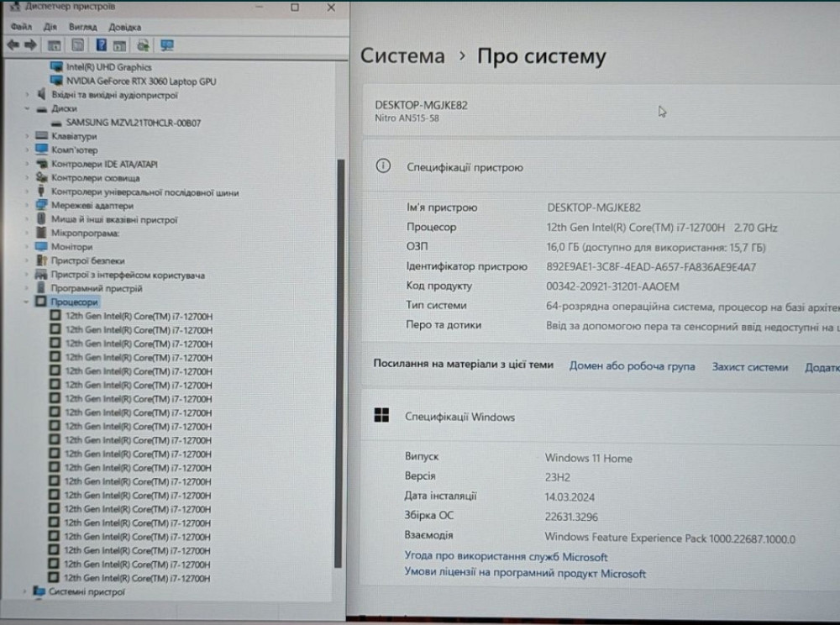Expand the Клавіатури category

27,136
